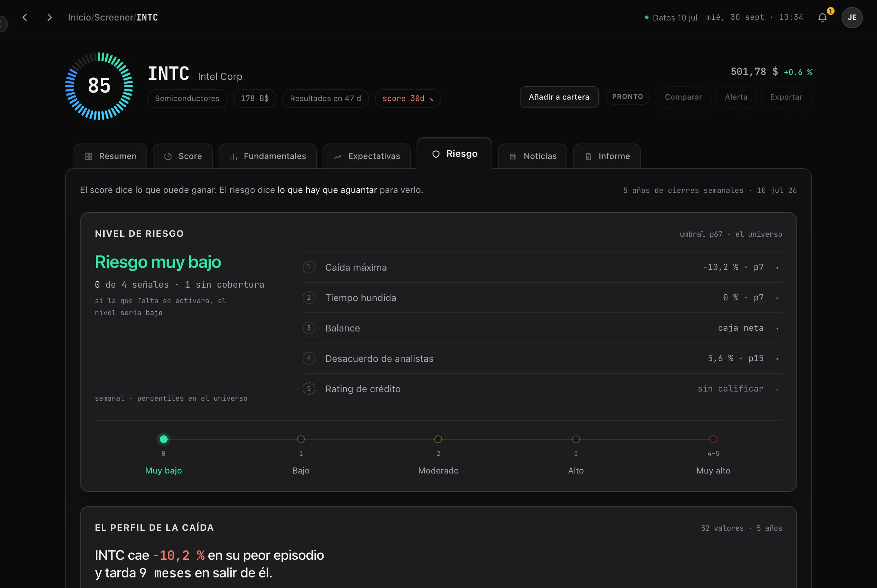Click the Semiconductores tag
Image resolution: width=877 pixels, height=588 pixels.
tap(187, 98)
